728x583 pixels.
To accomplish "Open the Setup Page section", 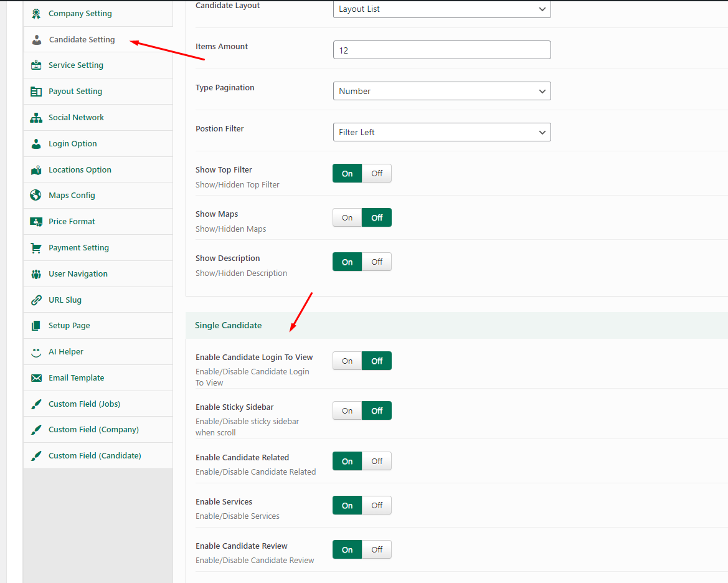I will click(69, 326).
